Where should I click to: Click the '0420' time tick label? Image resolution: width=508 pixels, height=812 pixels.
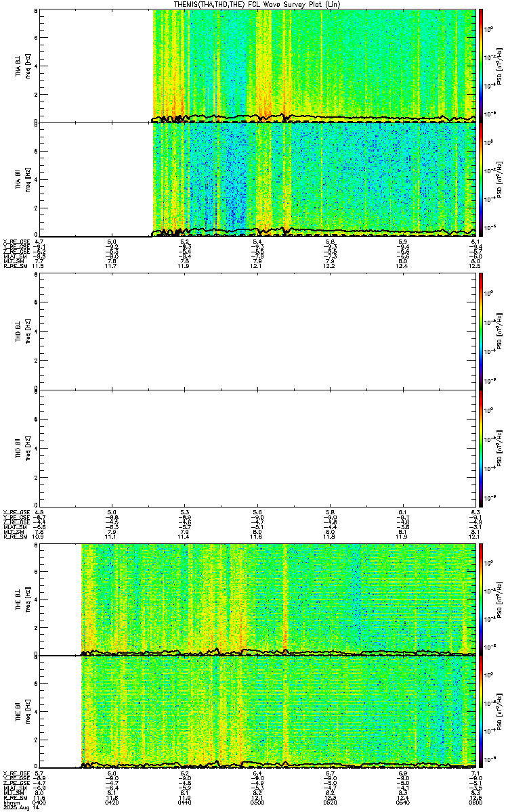click(112, 803)
